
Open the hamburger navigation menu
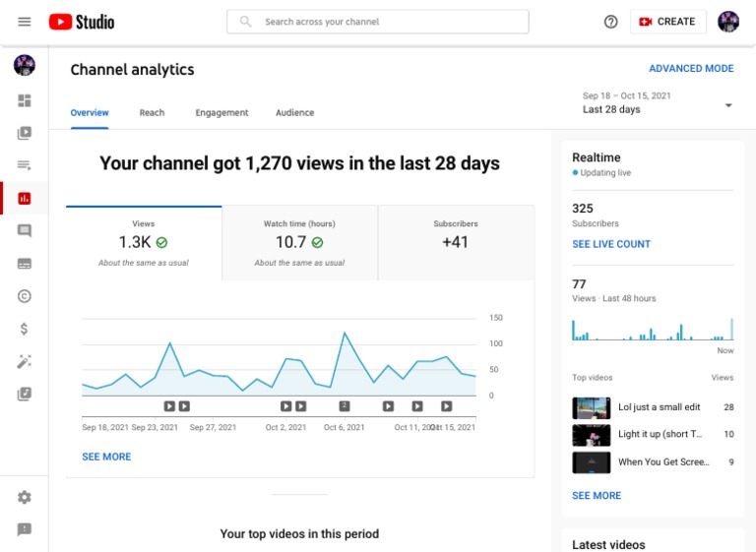pos(24,22)
